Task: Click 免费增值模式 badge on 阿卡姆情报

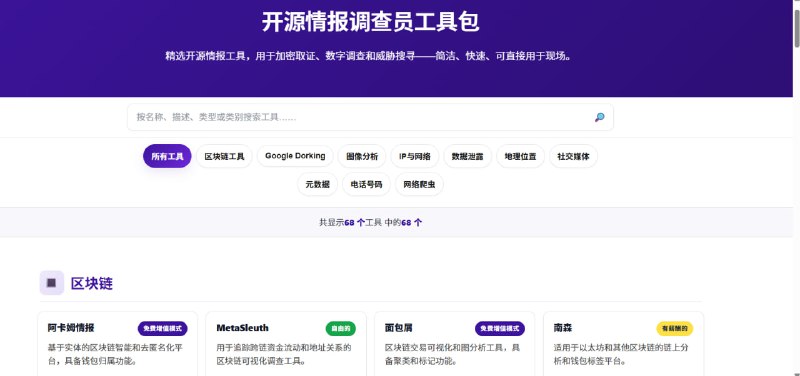Action: click(x=163, y=329)
